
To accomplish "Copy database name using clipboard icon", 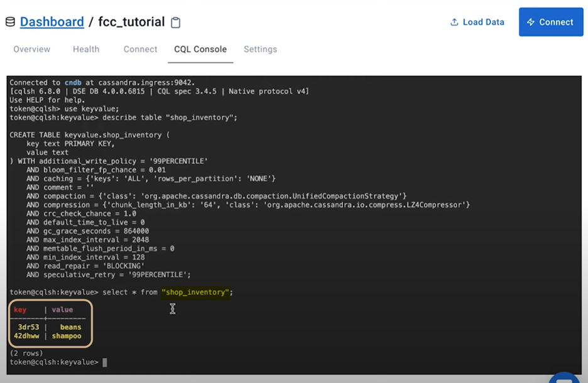I will (x=175, y=22).
